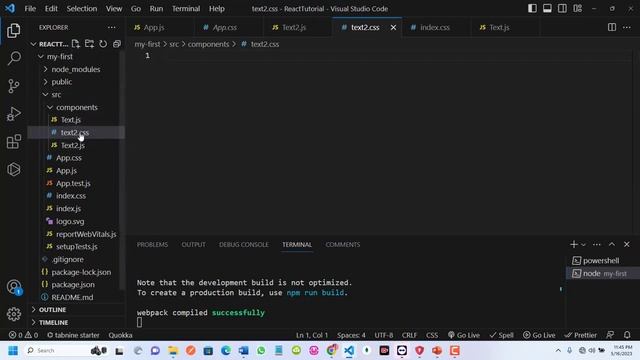Click New File icon in Explorer header
This screenshot has height=360, width=640.
[76, 44]
